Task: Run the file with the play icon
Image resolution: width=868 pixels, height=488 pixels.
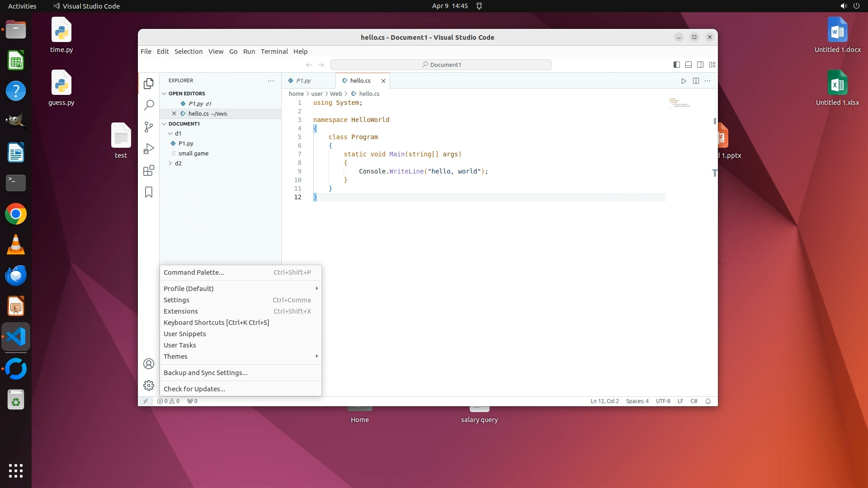Action: tap(684, 81)
